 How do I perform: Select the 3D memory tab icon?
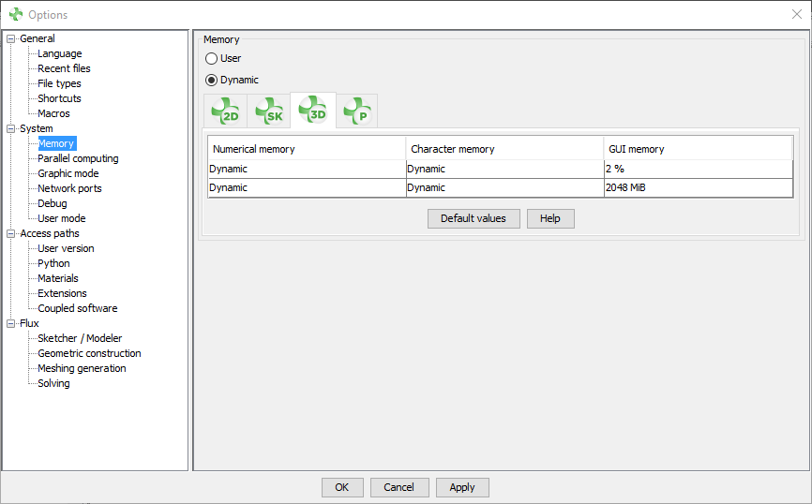312,111
